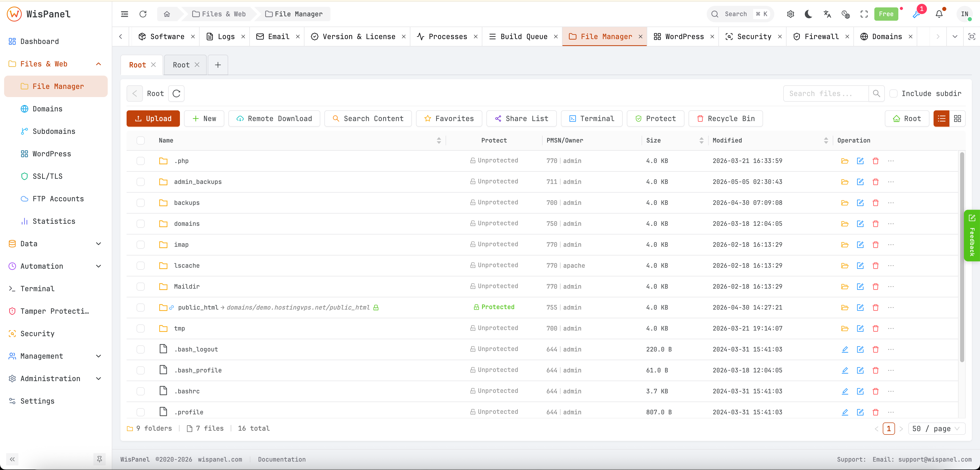Screen dimensions: 980x470
Task: Enter fullscreen mode icon
Action: point(864,14)
